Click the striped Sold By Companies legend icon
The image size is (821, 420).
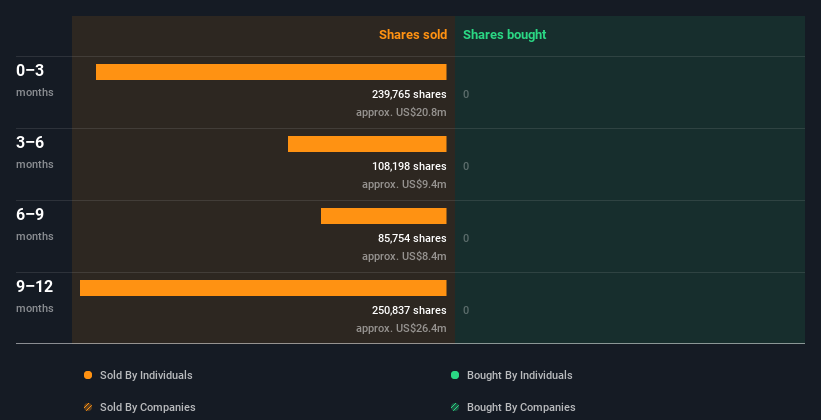[x=88, y=407]
